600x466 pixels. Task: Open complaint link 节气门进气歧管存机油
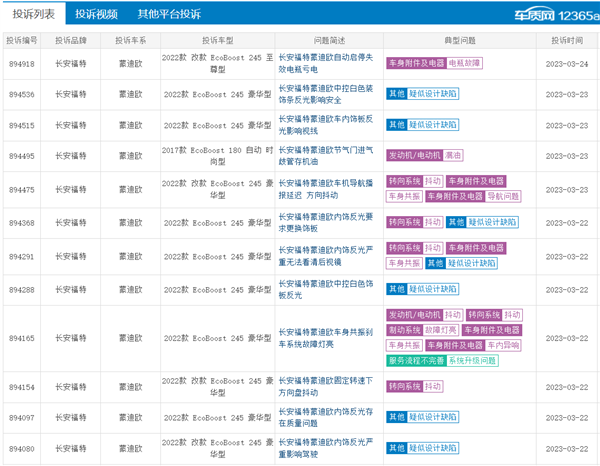click(325, 156)
